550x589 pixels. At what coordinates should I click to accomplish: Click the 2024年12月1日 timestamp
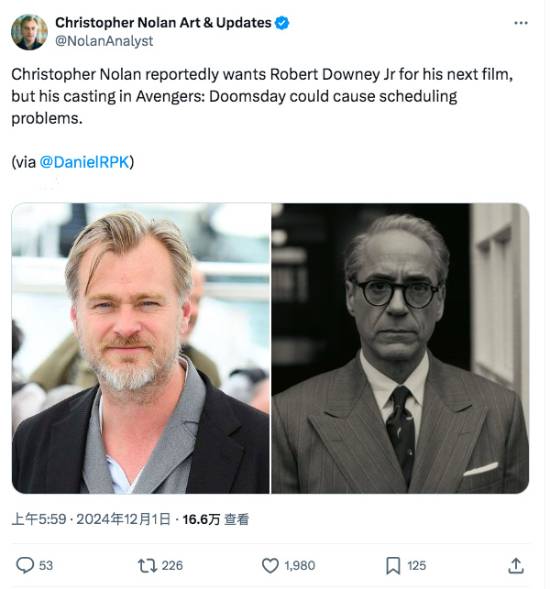pos(124,520)
